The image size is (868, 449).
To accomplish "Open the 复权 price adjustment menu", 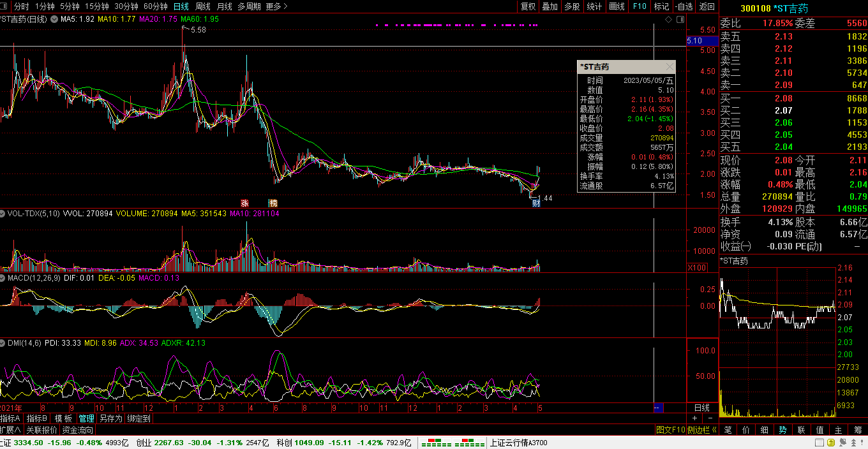I will click(x=528, y=6).
